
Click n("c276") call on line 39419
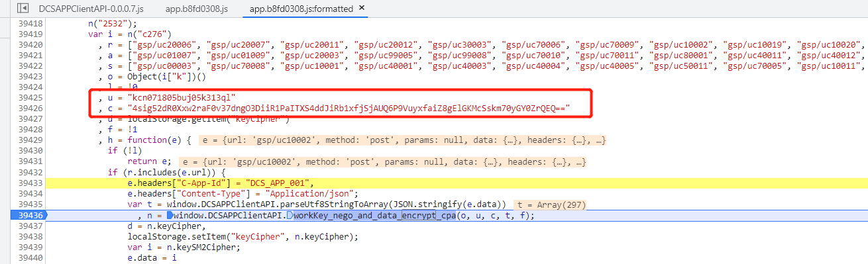click(x=150, y=34)
